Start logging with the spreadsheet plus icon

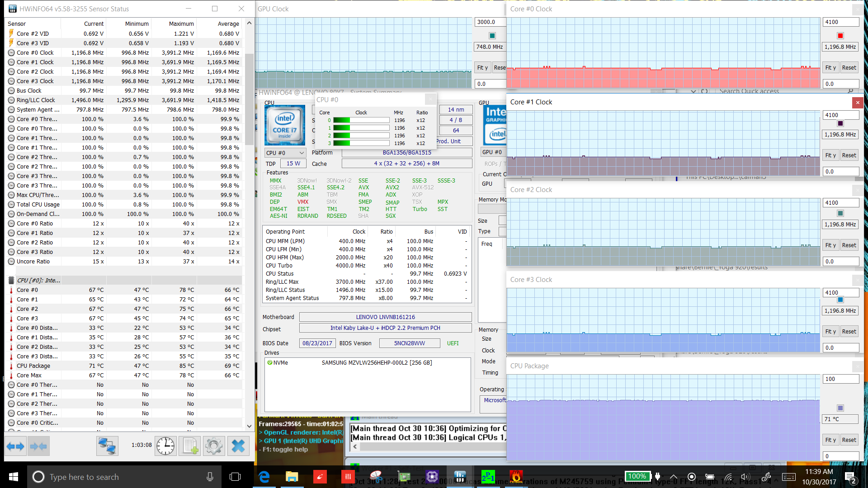[189, 446]
